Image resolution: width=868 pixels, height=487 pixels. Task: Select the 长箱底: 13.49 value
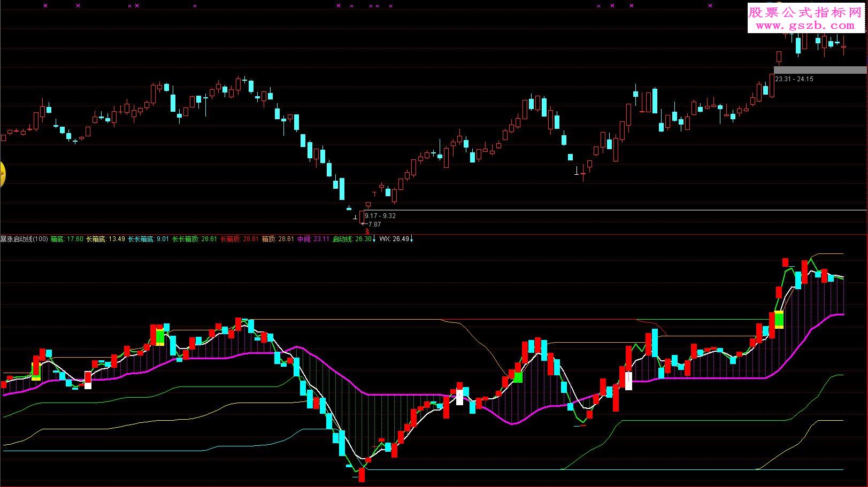(x=105, y=239)
